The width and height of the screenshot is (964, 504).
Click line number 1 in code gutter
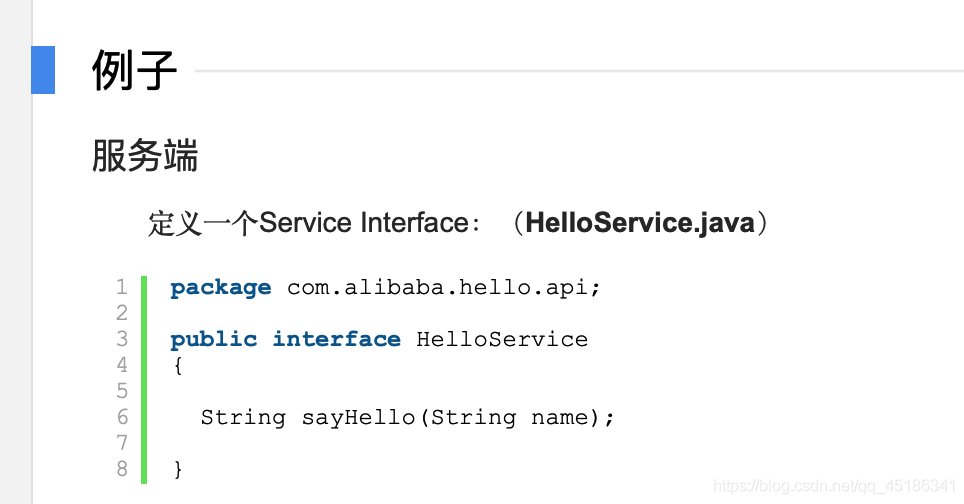tap(122, 287)
